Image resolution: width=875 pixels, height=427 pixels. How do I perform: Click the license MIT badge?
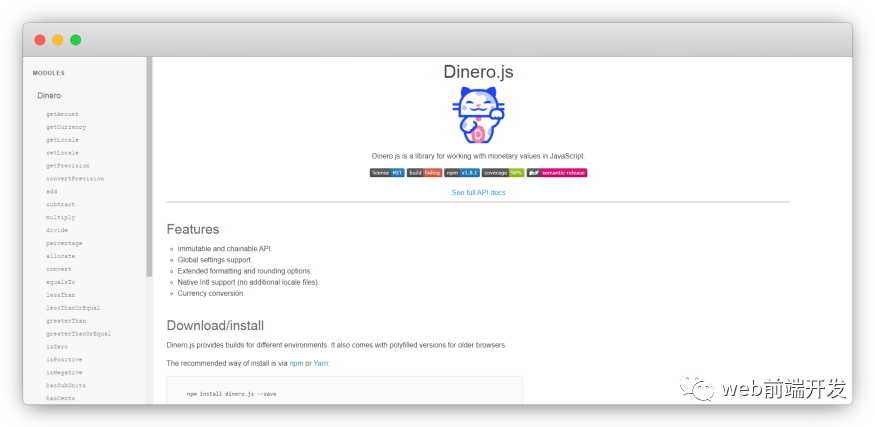pyautogui.click(x=387, y=173)
